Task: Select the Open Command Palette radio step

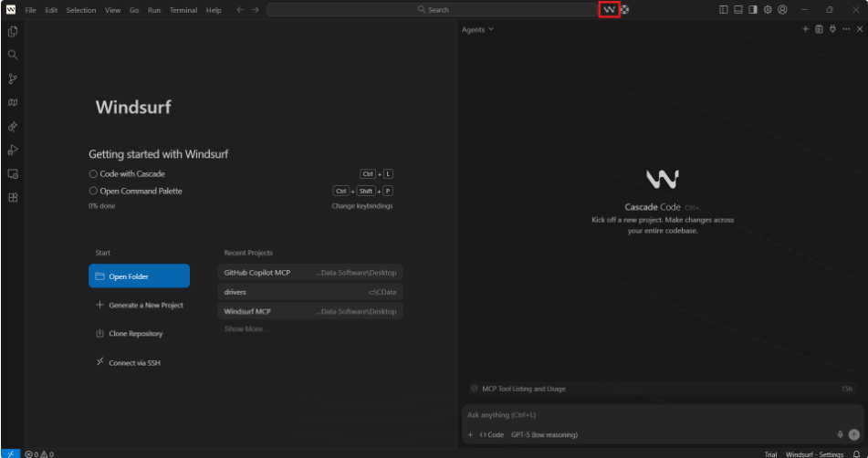Action: [93, 191]
